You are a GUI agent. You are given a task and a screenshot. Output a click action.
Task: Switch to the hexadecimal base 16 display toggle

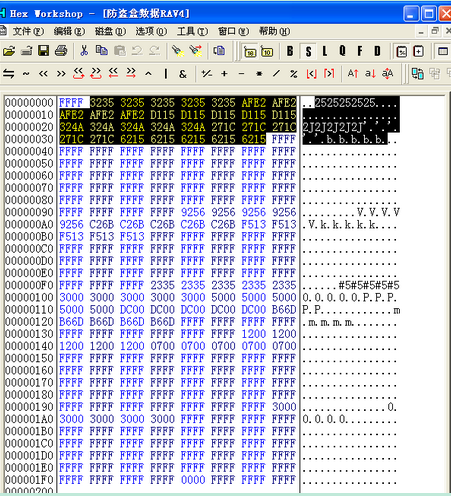click(x=250, y=52)
